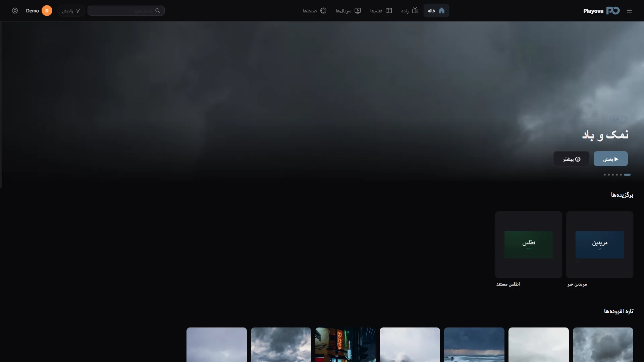This screenshot has width=644, height=362.
Task: Open the اطلس مستند channel card
Action: [529, 245]
